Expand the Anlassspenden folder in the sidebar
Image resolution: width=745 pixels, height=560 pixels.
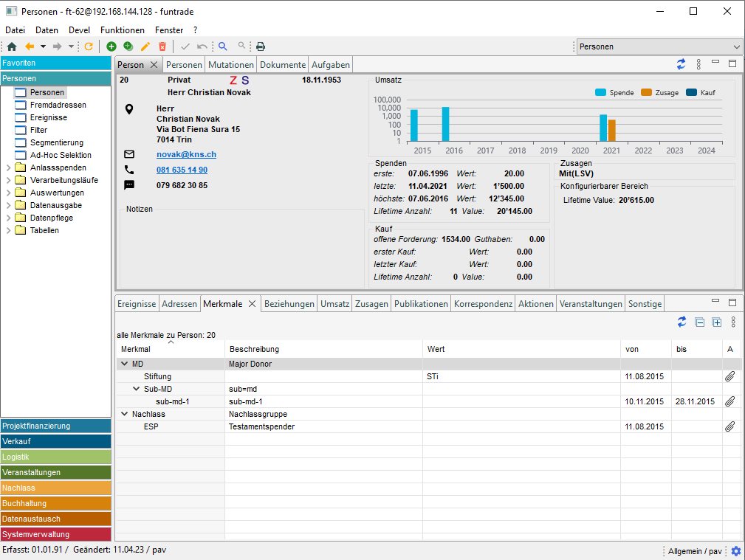pyautogui.click(x=8, y=167)
